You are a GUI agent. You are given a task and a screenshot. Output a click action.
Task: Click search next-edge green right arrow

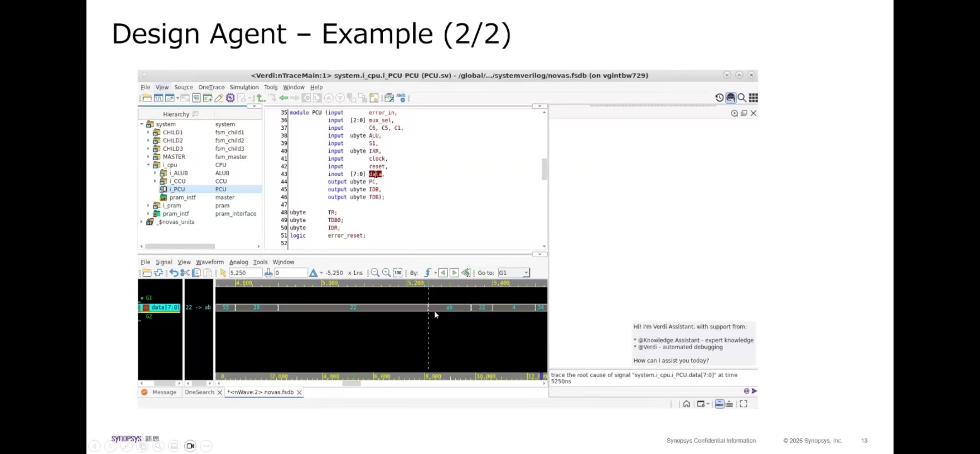[454, 272]
